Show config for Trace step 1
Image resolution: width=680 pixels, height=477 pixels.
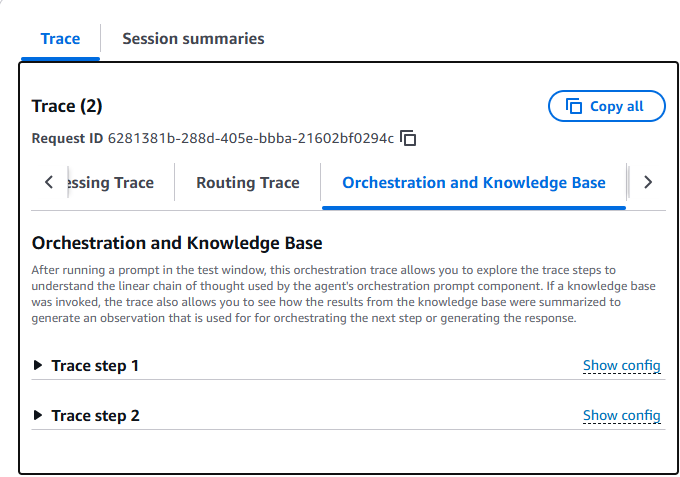(x=621, y=366)
